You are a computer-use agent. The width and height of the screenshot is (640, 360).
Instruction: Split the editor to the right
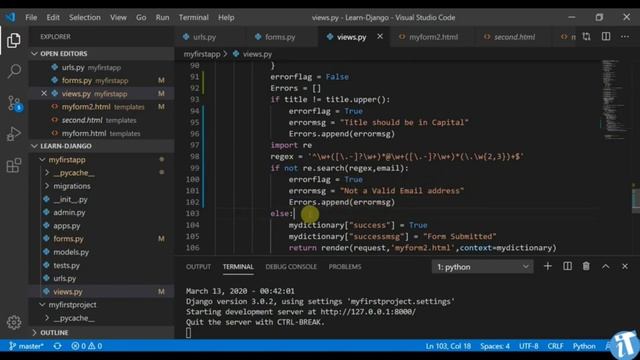(606, 37)
